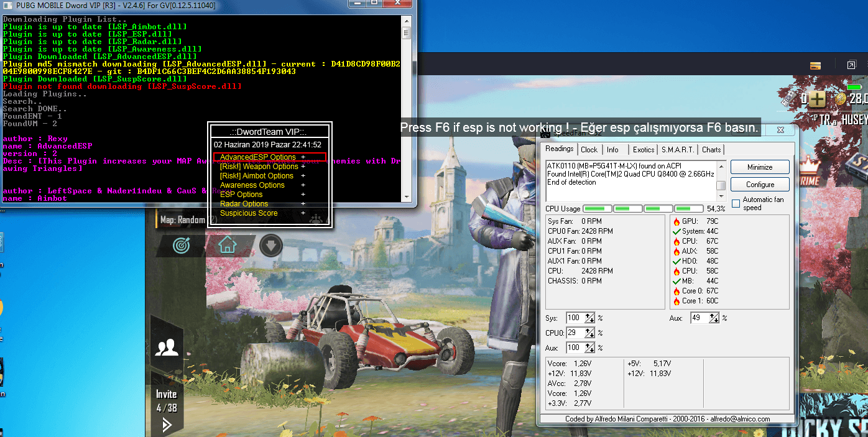Click the flame icon next to GPU 79C
The width and height of the screenshot is (868, 437).
click(676, 221)
